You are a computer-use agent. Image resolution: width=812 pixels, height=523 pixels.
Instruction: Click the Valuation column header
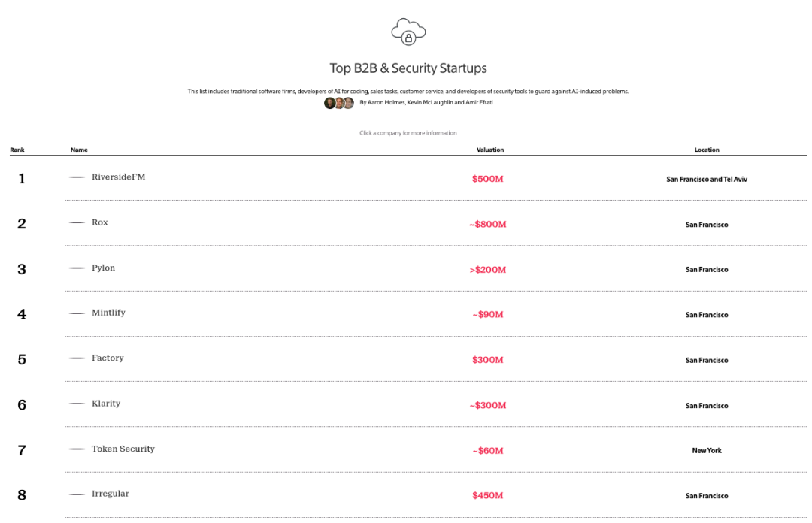click(490, 150)
